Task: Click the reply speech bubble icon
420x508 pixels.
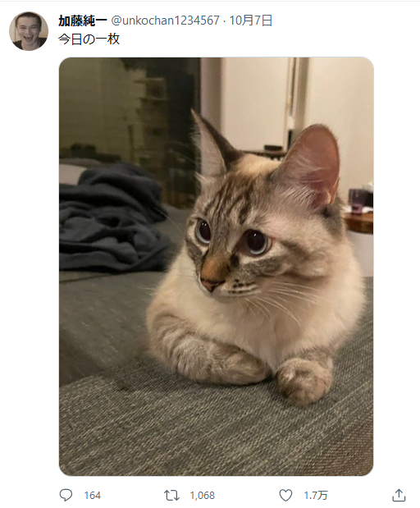Action: click(x=66, y=495)
